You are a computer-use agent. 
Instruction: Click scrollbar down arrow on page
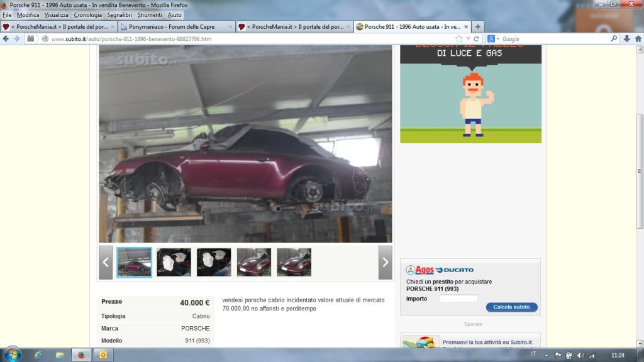pos(640,344)
